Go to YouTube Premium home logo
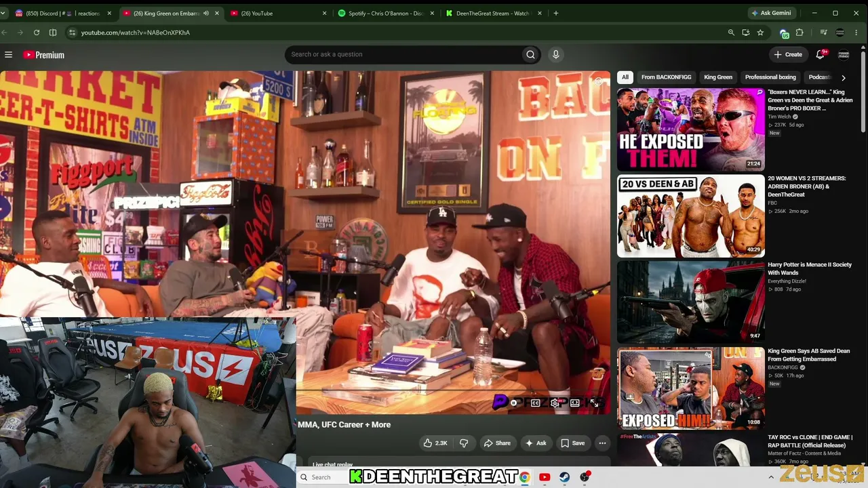 (44, 55)
